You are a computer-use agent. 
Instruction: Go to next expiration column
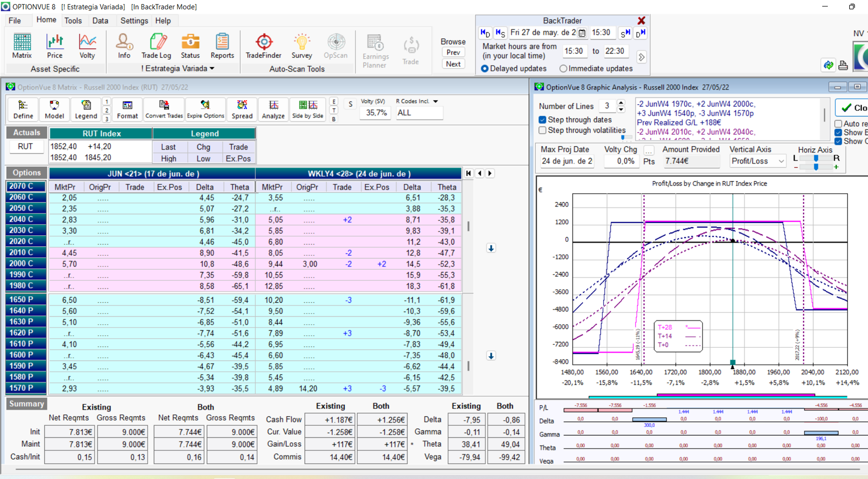pyautogui.click(x=490, y=174)
